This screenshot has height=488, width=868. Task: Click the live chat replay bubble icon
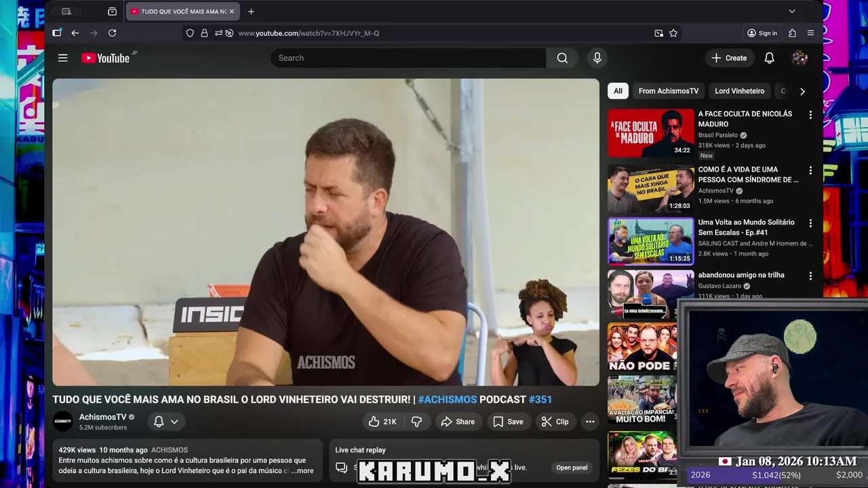(x=342, y=468)
